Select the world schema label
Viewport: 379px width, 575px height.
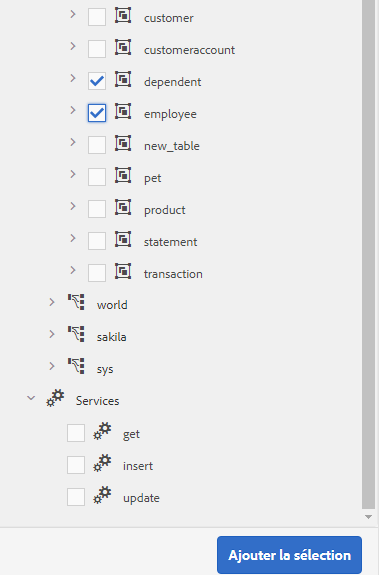point(112,305)
